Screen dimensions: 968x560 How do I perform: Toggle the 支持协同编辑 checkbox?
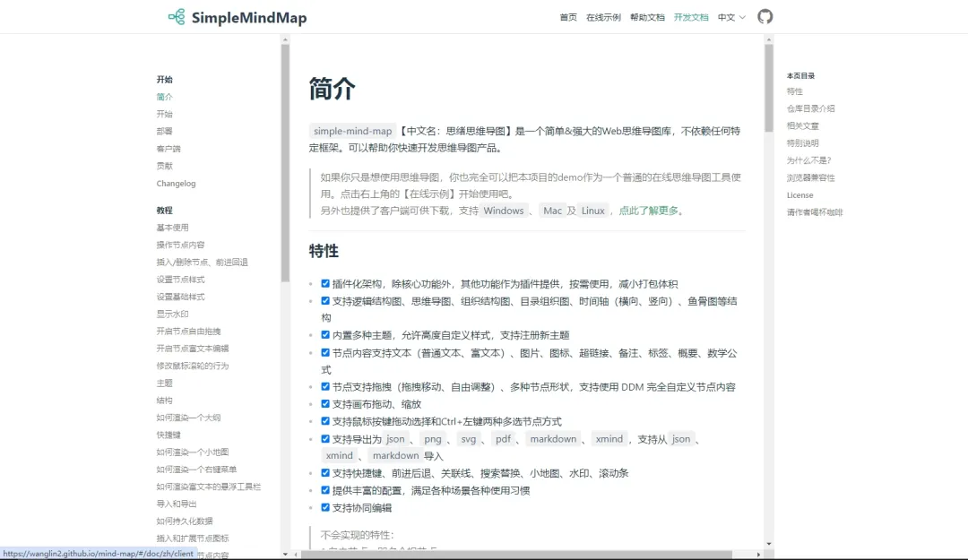point(325,507)
